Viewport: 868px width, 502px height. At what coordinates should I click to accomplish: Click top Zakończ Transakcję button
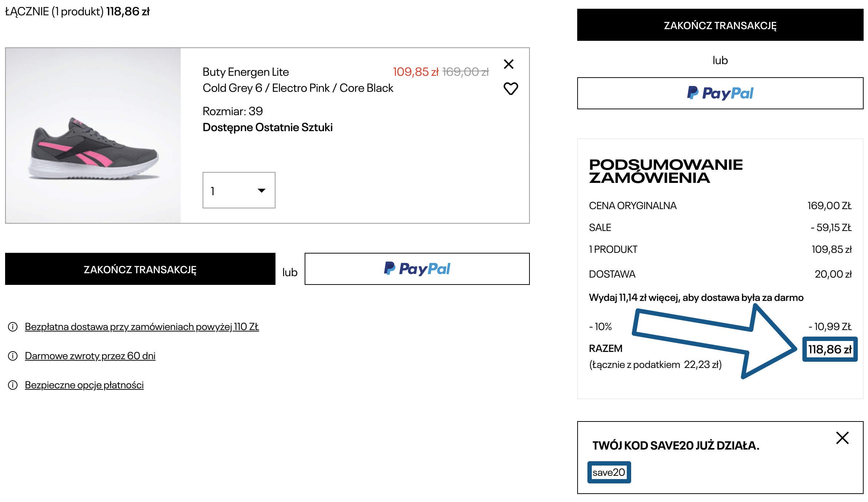(x=720, y=25)
